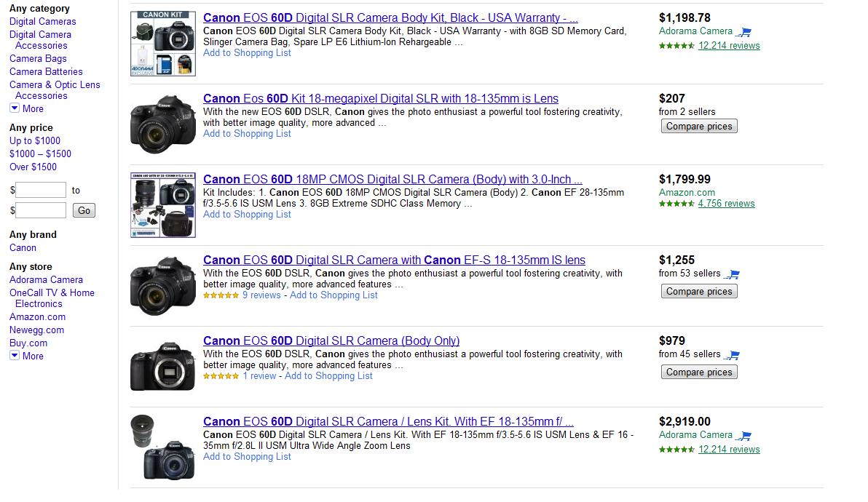The image size is (868, 502).
Task: Open Canon EOS 60D Camera / Lens Kit title link
Action: coord(388,421)
